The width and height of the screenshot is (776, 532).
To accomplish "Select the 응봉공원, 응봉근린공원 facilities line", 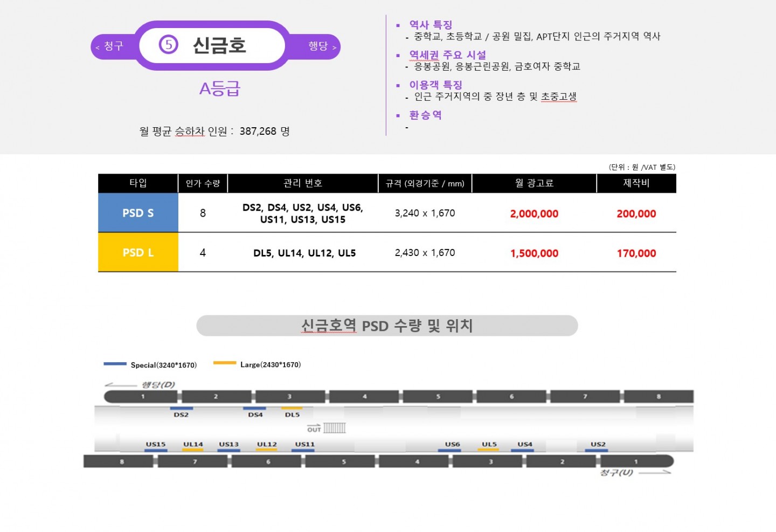I will coord(497,66).
